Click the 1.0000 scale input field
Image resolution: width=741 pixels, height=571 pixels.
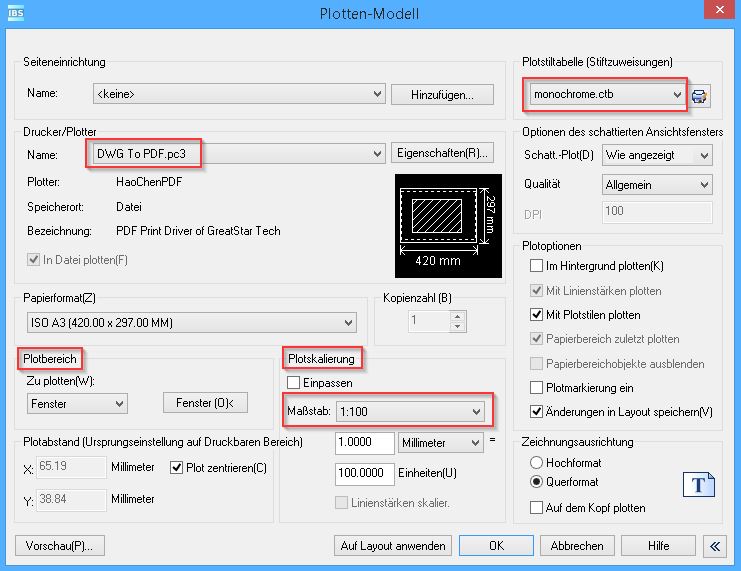[364, 443]
